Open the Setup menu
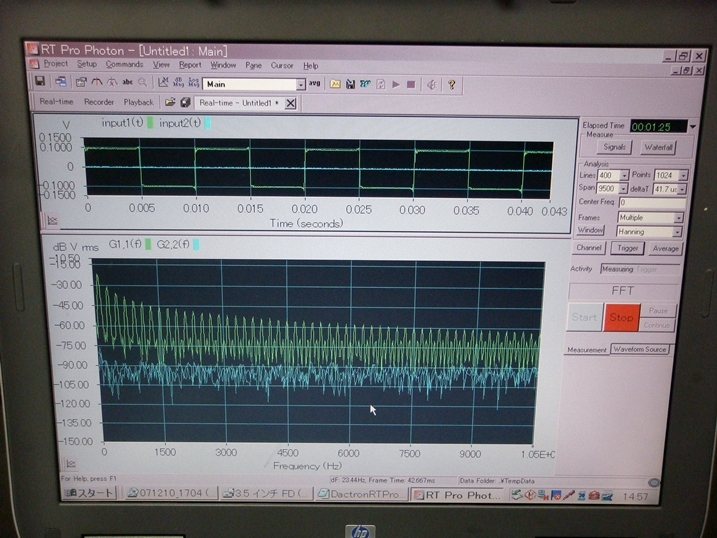The height and width of the screenshot is (538, 717). click(x=86, y=64)
